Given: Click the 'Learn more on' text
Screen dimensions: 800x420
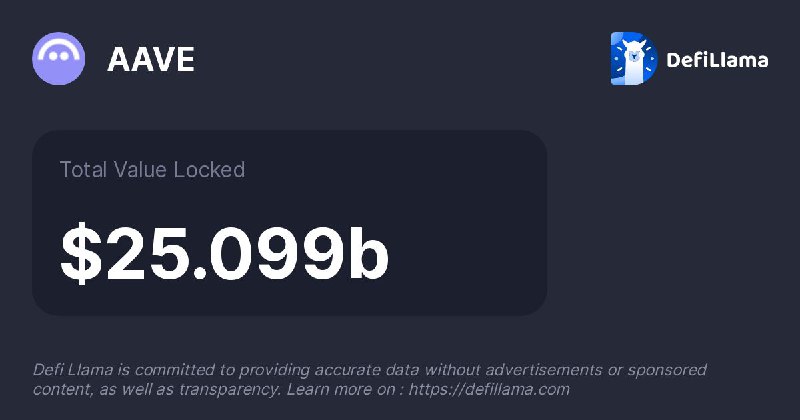Looking at the screenshot, I should (x=340, y=390).
